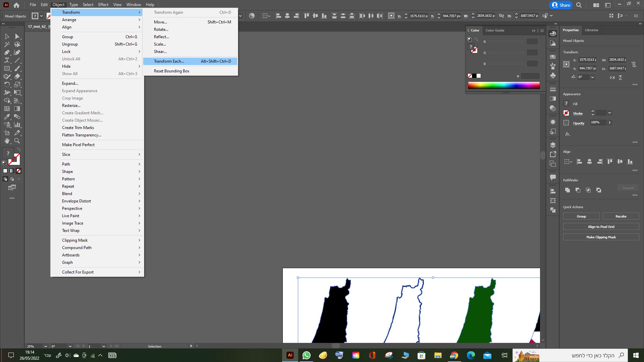The image size is (644, 362).
Task: Open the Layers panel icon in dock
Action: pyautogui.click(x=553, y=145)
